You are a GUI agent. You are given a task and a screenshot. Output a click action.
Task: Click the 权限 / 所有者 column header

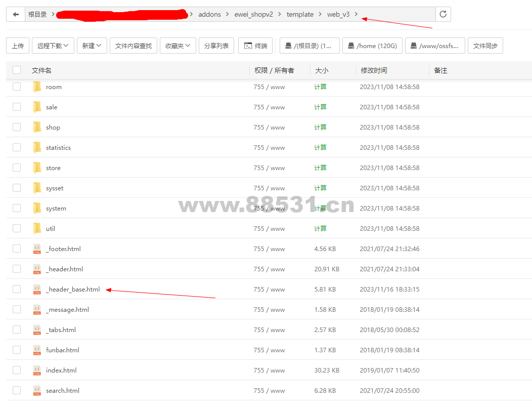274,70
